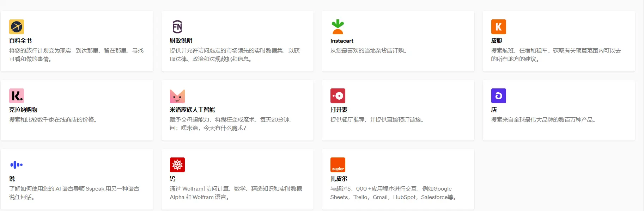The height and width of the screenshot is (211, 644).
Task: Click the pink K. icon of 克拉纳购物
Action: [17, 96]
